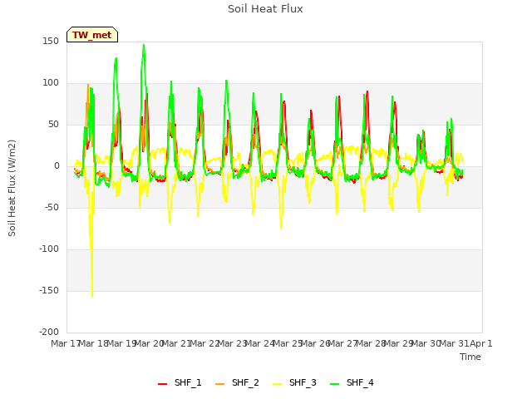Click the x-axis label Mar 24
The image size is (532, 399).
point(259,343)
